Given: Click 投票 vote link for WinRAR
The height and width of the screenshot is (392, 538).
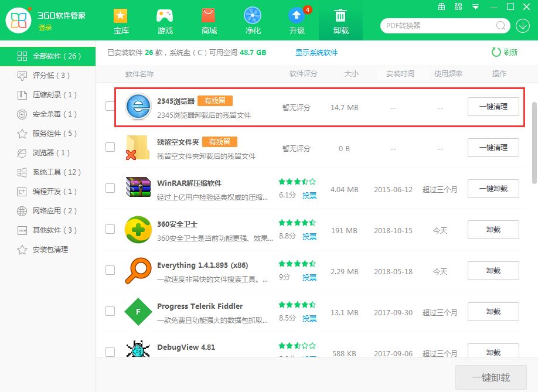Looking at the screenshot, I should pos(309,196).
